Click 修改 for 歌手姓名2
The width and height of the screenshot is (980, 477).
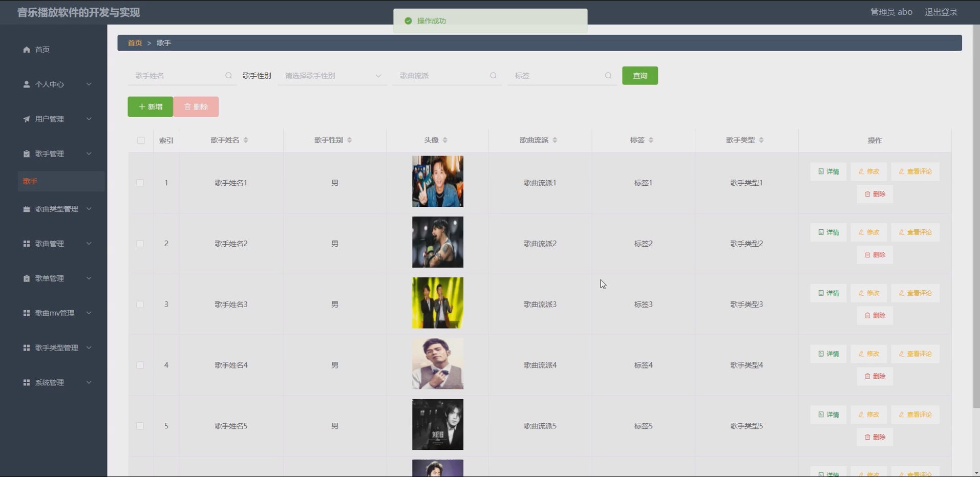(868, 233)
